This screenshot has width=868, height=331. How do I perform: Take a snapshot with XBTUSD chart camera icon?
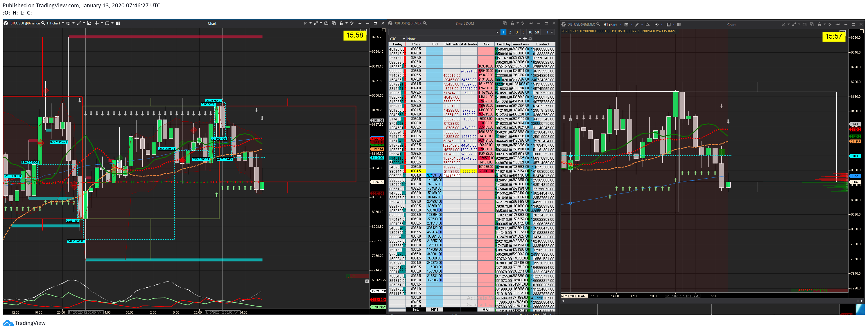pyautogui.click(x=805, y=24)
